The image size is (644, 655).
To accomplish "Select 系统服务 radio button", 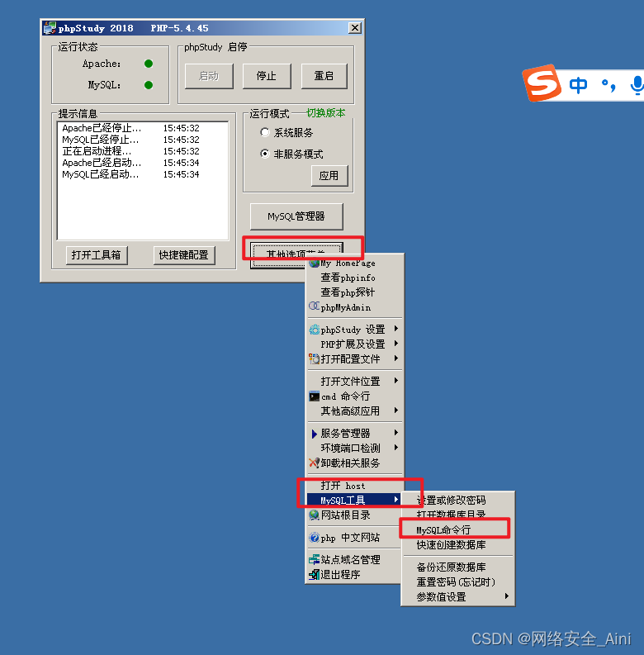I will 265,132.
